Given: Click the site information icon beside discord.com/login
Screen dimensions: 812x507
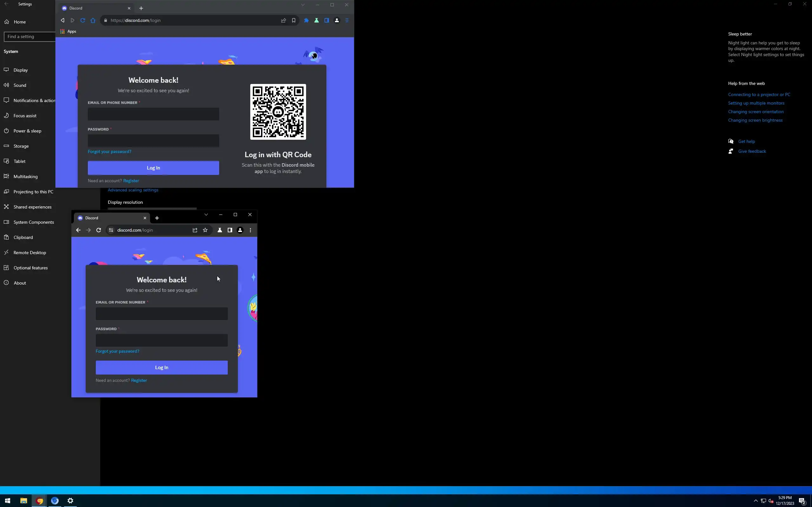Looking at the screenshot, I should pyautogui.click(x=111, y=230).
